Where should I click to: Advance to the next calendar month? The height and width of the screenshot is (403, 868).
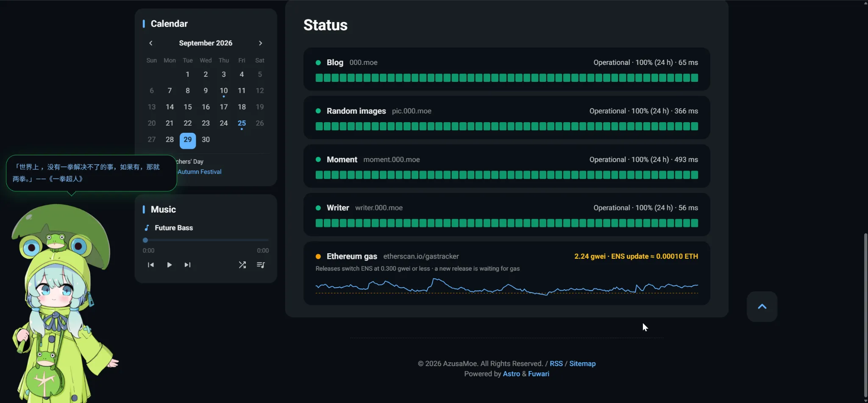tap(260, 43)
